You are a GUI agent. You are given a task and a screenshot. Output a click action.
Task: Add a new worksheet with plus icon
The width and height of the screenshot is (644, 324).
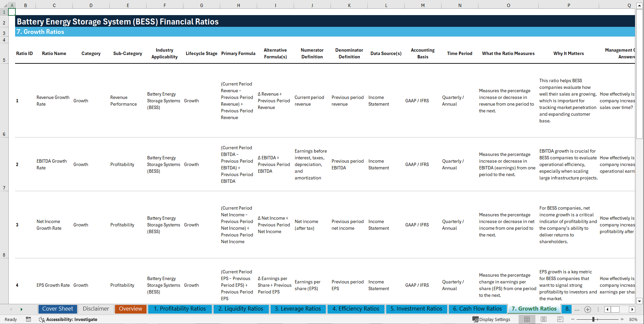click(587, 309)
